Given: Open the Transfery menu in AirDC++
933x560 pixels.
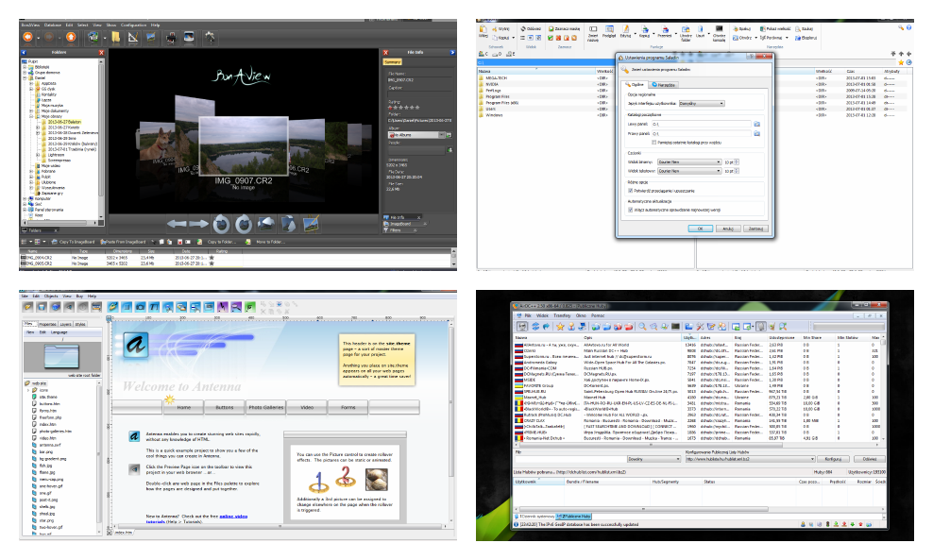Looking at the screenshot, I should coord(562,315).
